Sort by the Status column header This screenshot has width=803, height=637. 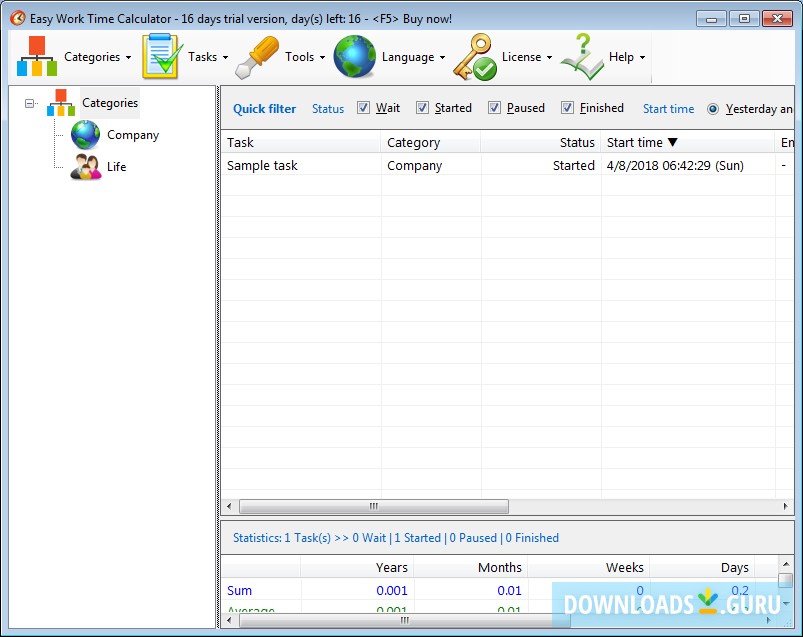click(541, 142)
